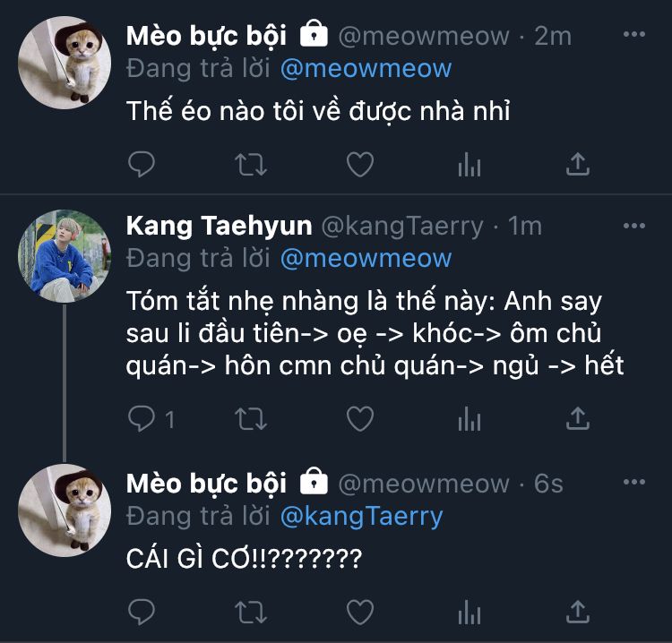Screen dimensions: 672x643
Task: Like the first Mèo bực bội tweet
Action: click(359, 164)
